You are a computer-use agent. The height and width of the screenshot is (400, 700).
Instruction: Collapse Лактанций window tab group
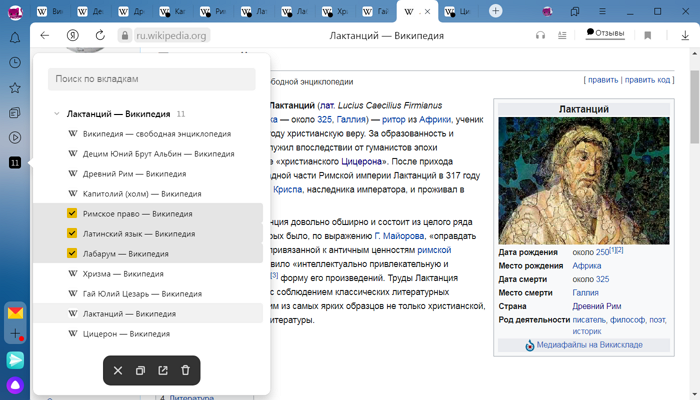coord(57,113)
